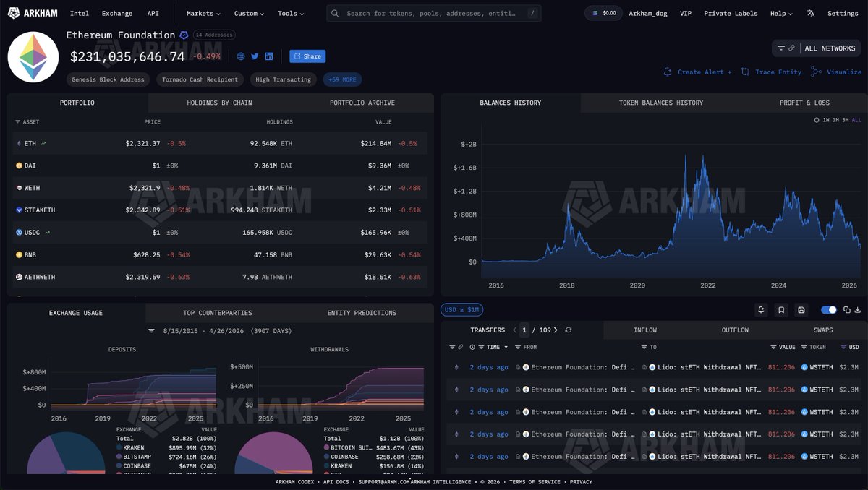868x490 pixels.
Task: Click the Arkham logo in navbar
Action: [x=33, y=13]
